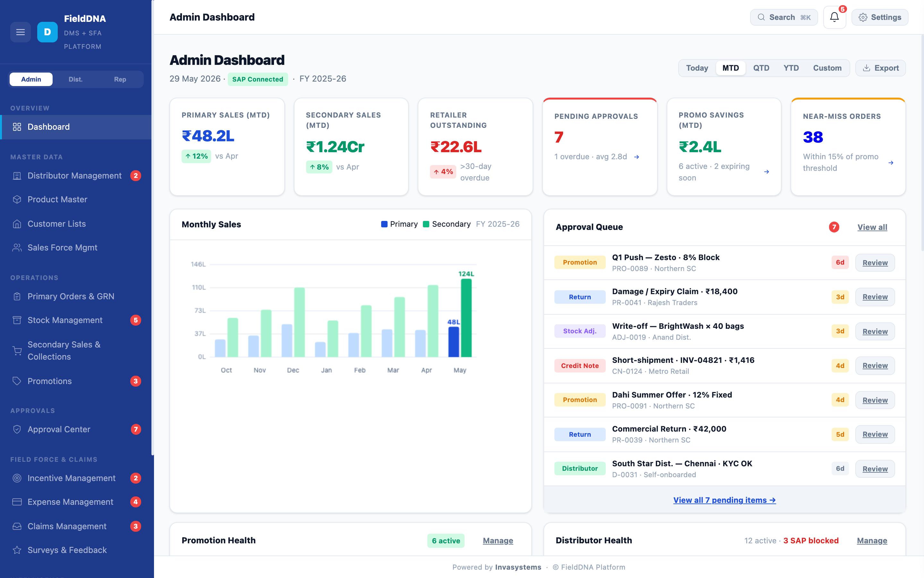
Task: Open Approval Center menu item
Action: pyautogui.click(x=76, y=429)
